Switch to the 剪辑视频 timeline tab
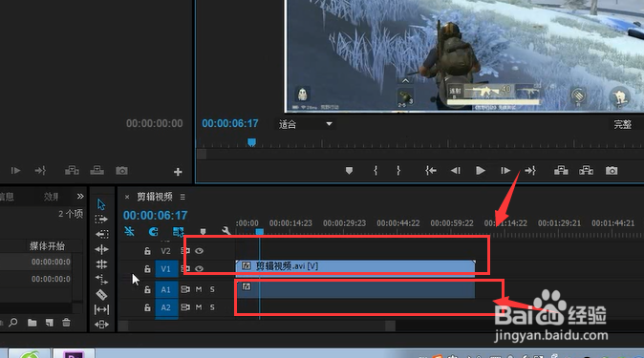 [x=155, y=197]
